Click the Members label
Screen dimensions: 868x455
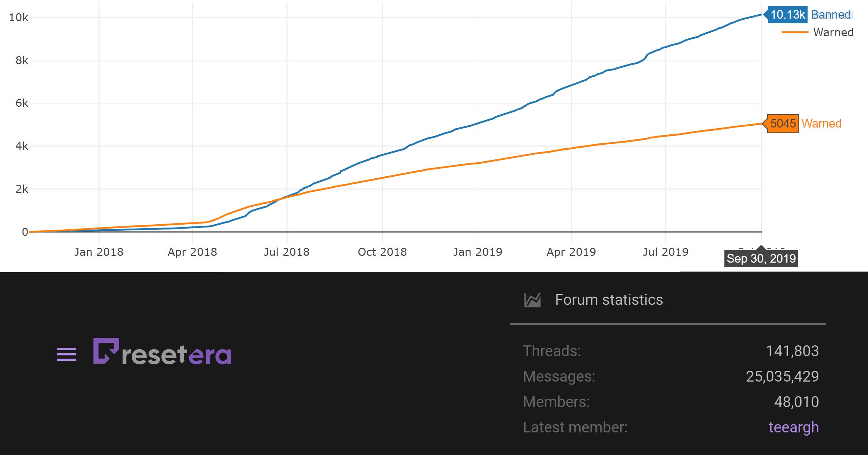coord(556,402)
